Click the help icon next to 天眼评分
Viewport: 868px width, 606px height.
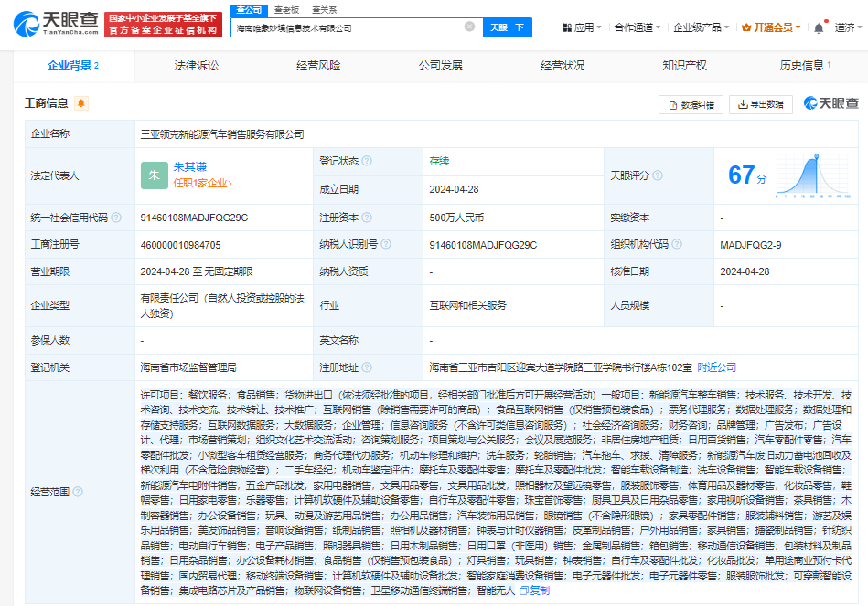657,175
